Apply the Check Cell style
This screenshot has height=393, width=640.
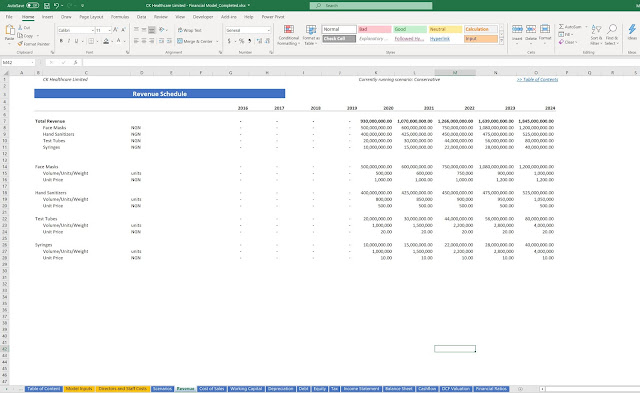click(339, 39)
